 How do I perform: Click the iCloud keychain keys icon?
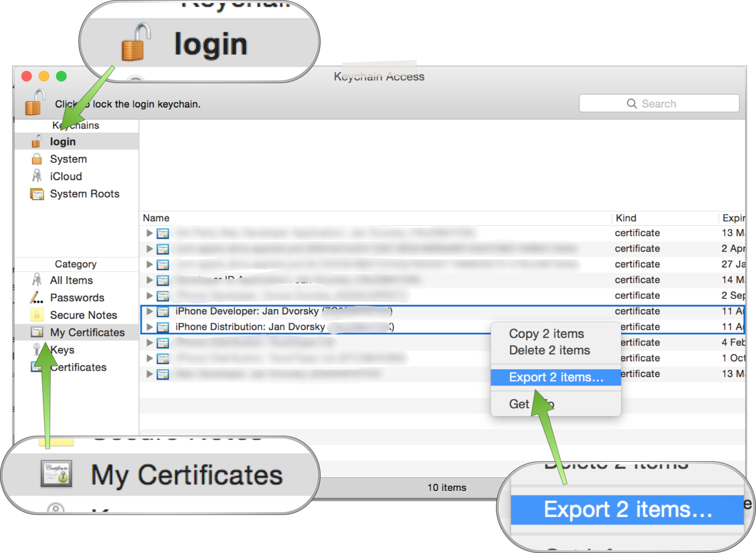[x=37, y=176]
